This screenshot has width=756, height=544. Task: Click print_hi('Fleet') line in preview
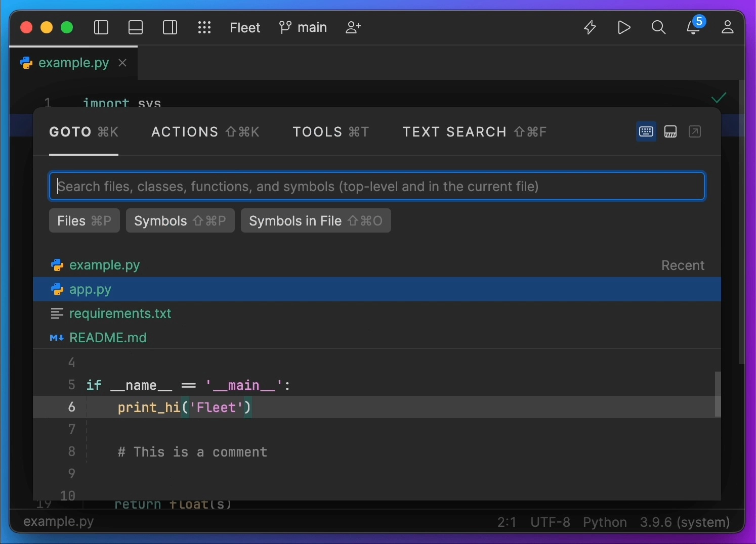click(377, 407)
